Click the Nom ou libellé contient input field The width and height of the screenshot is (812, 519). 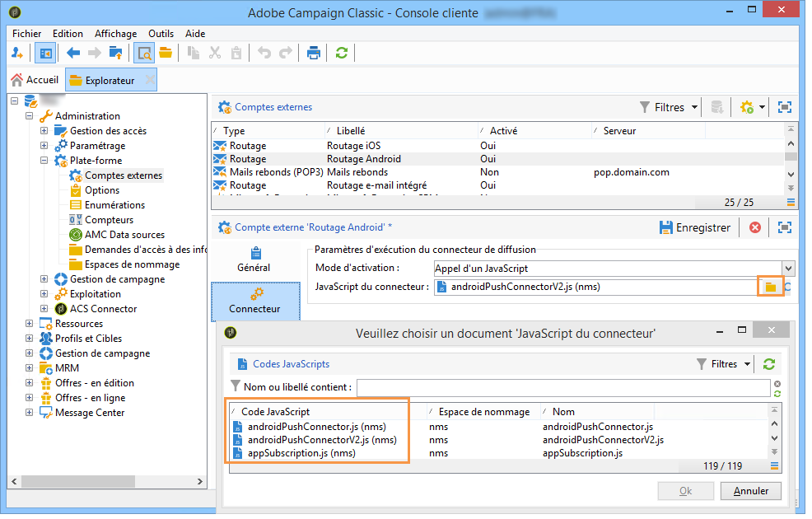[x=563, y=387]
